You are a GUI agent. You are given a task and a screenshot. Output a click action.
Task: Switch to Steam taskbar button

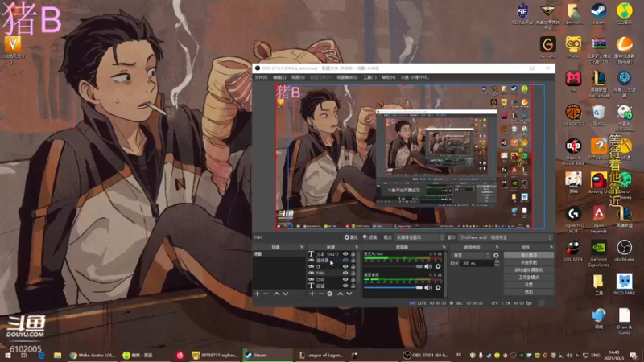click(x=268, y=355)
